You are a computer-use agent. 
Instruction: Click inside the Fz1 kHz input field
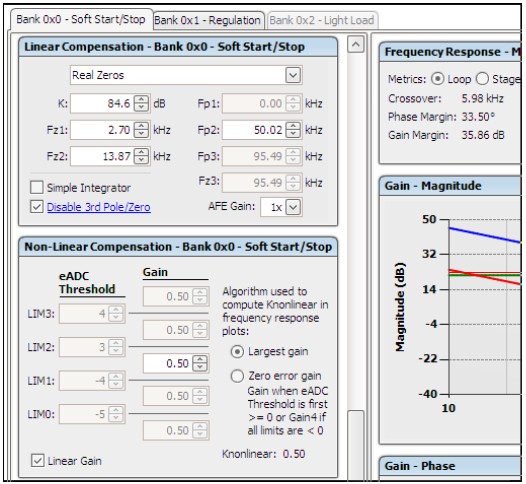point(102,130)
